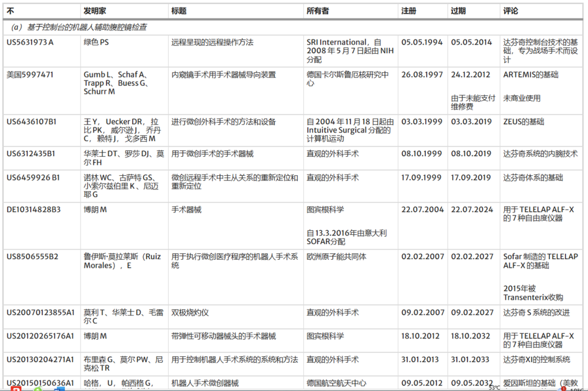Click inventor 鲁伊斯·莫拉莱斯 (Ruiz Morales)
Image resolution: width=588 pixels, height=391 pixels.
pos(122,261)
